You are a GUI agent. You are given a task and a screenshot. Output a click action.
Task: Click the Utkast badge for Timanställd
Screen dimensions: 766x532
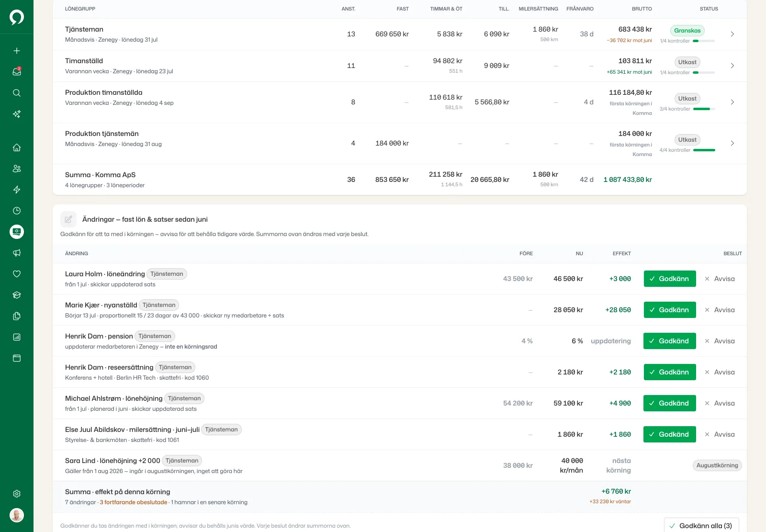pyautogui.click(x=687, y=62)
